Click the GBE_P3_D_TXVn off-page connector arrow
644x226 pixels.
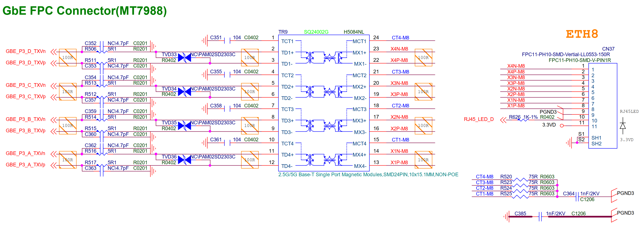54,52
